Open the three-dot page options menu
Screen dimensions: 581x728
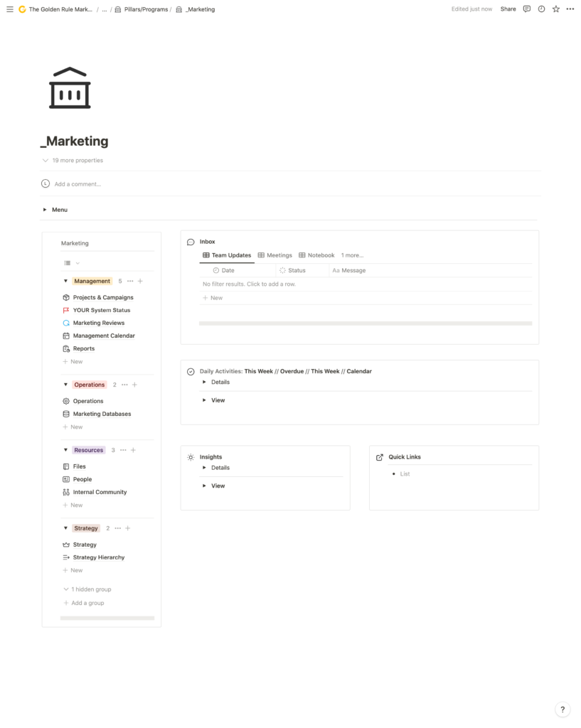570,9
